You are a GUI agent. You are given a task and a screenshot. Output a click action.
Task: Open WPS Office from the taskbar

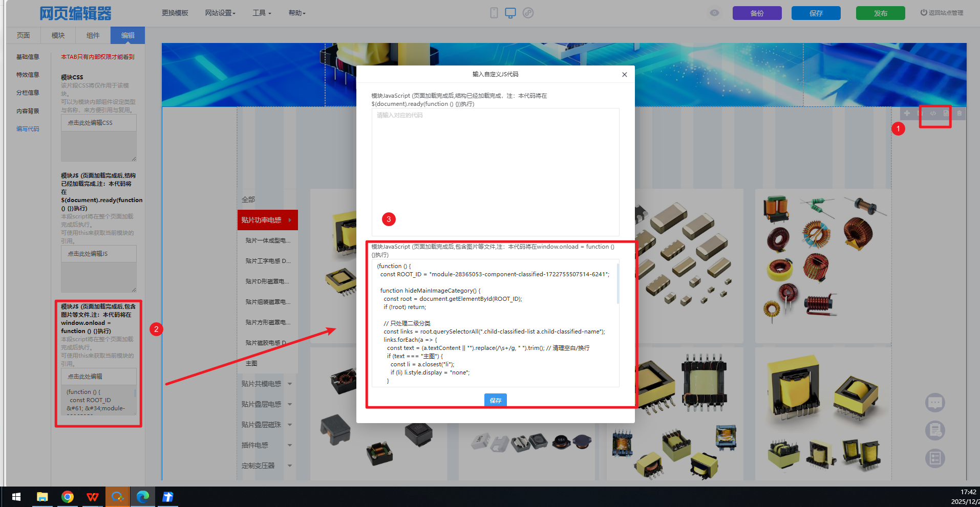pyautogui.click(x=93, y=497)
